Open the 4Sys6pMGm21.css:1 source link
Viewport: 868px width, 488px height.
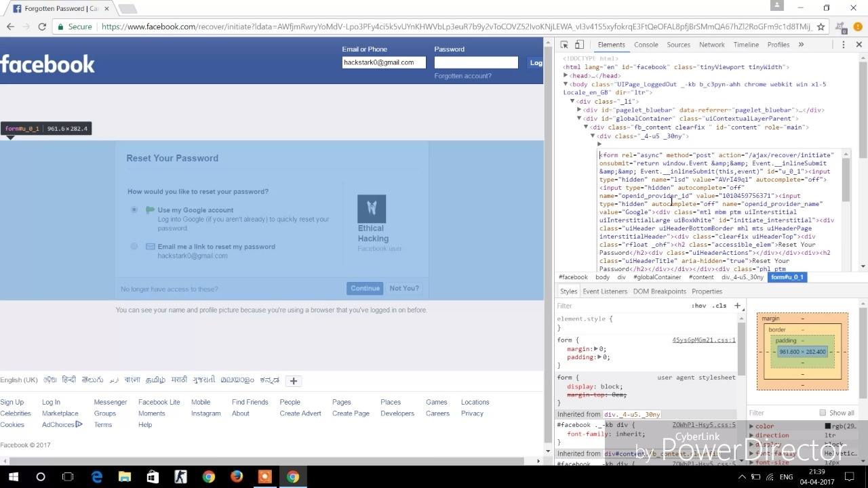pos(704,340)
